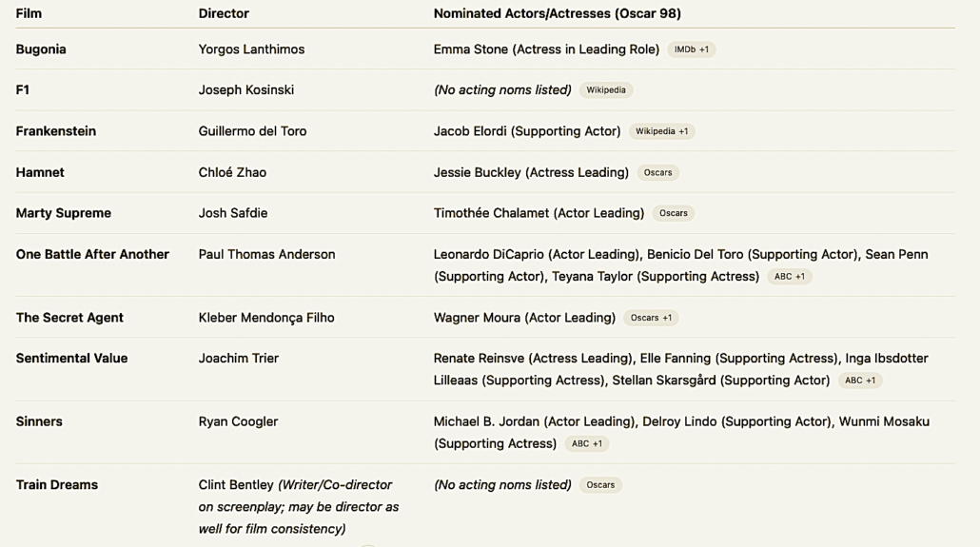Open the IMDb +1 citation badge for Bugonia
The width and height of the screenshot is (980, 547).
pos(691,49)
